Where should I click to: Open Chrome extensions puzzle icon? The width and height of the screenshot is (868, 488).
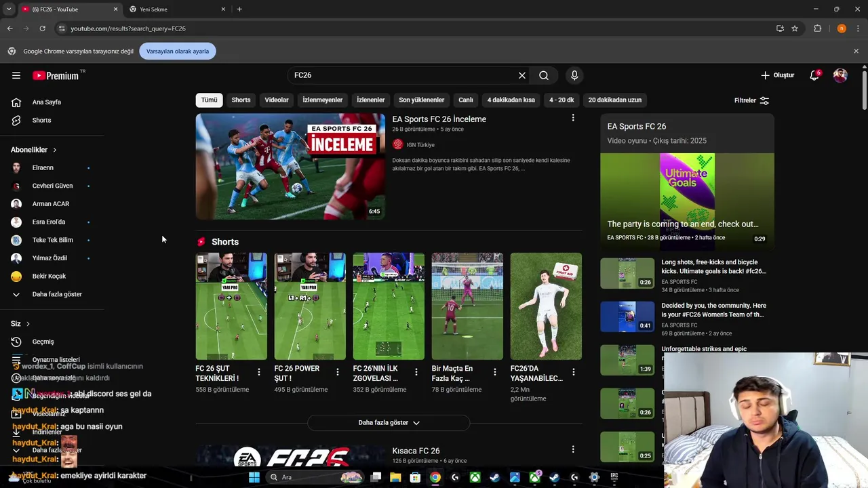click(817, 28)
